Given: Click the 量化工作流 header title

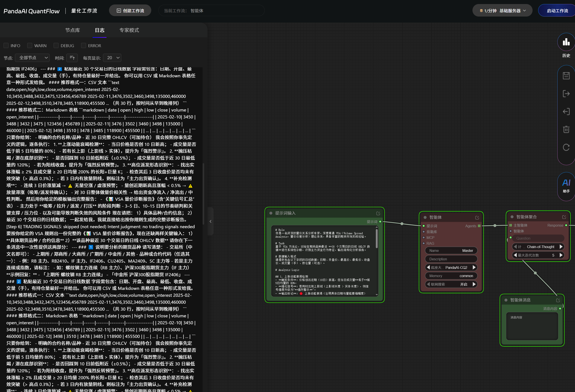Looking at the screenshot, I should coord(84,11).
